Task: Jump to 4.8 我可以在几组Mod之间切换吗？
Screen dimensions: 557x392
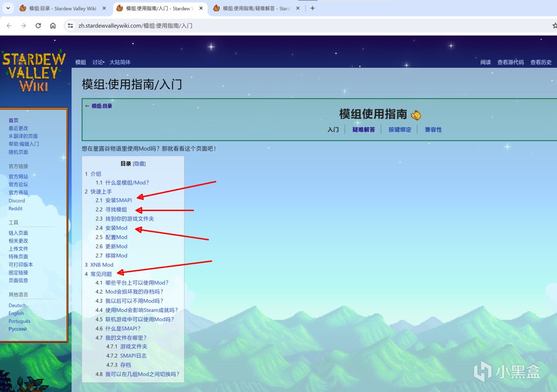Action: coord(138,374)
